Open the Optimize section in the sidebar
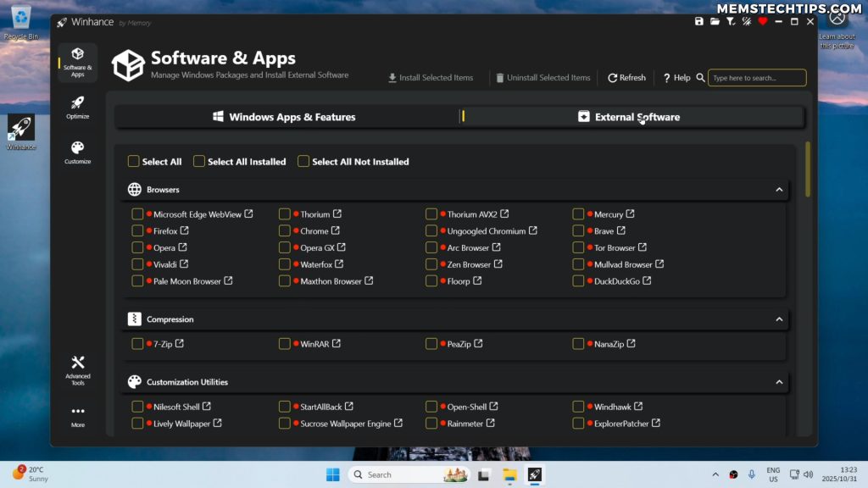868x488 pixels. pos(77,108)
